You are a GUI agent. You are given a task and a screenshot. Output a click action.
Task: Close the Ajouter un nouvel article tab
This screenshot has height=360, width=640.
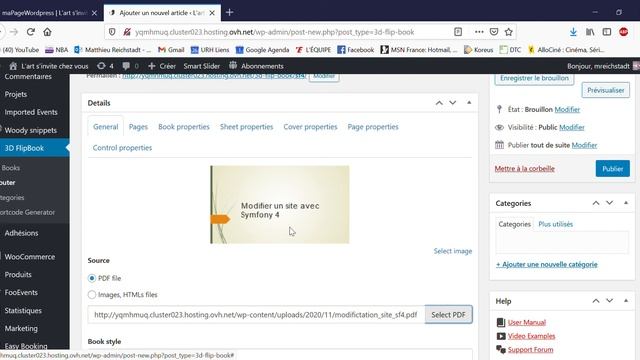(x=212, y=13)
